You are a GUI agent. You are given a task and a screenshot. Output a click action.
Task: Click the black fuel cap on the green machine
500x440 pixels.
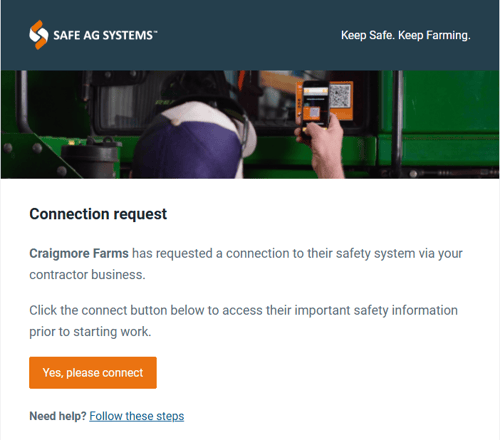click(x=91, y=157)
